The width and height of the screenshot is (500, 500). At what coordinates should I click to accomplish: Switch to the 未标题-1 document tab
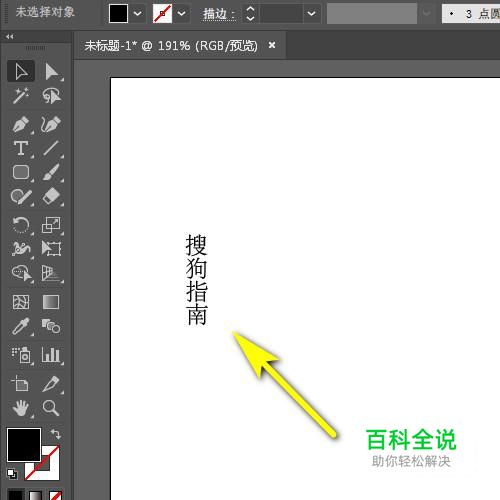(171, 46)
